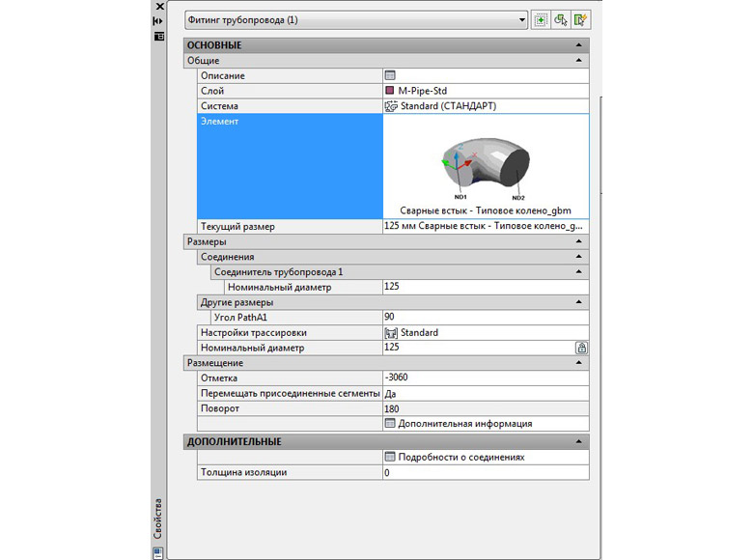Select the Поворот row label
This screenshot has height=560, width=753.
290,408
